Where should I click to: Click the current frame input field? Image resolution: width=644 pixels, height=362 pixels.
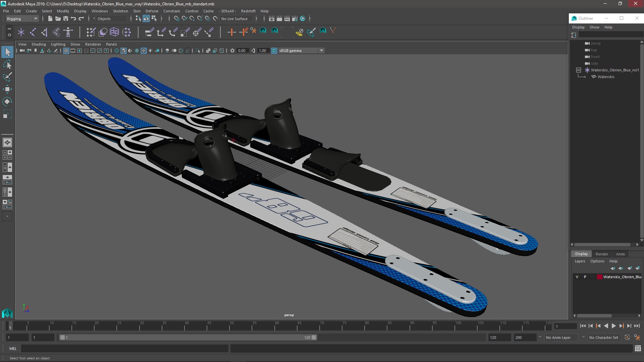coord(566,326)
